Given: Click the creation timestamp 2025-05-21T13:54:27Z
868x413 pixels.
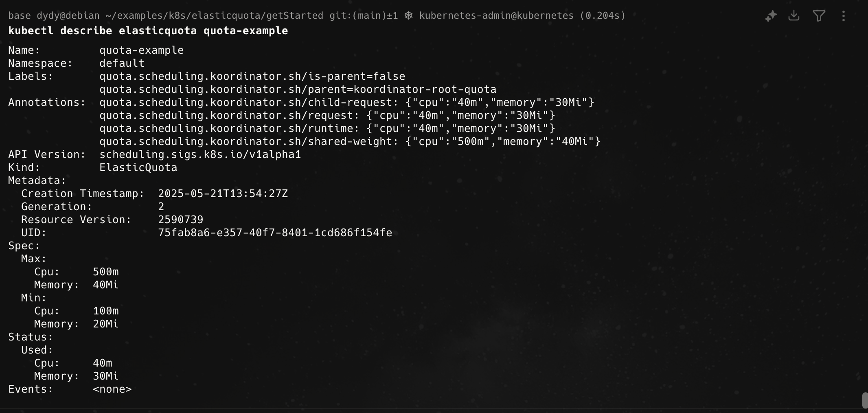Looking at the screenshot, I should pos(223,193).
